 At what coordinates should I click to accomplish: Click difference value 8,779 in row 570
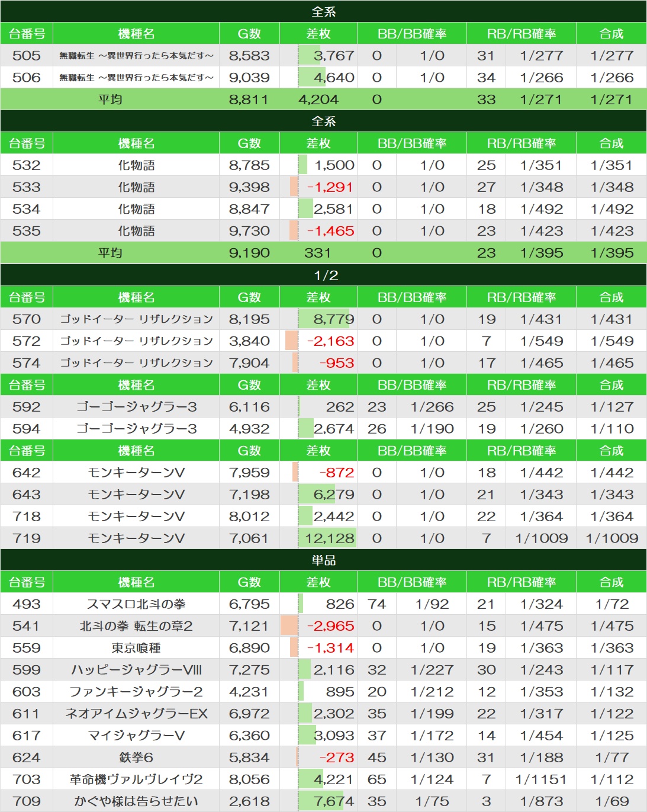[x=334, y=319]
